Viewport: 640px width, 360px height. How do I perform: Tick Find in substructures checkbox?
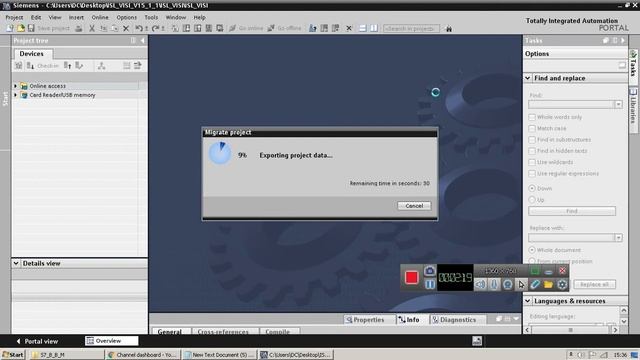click(x=532, y=140)
